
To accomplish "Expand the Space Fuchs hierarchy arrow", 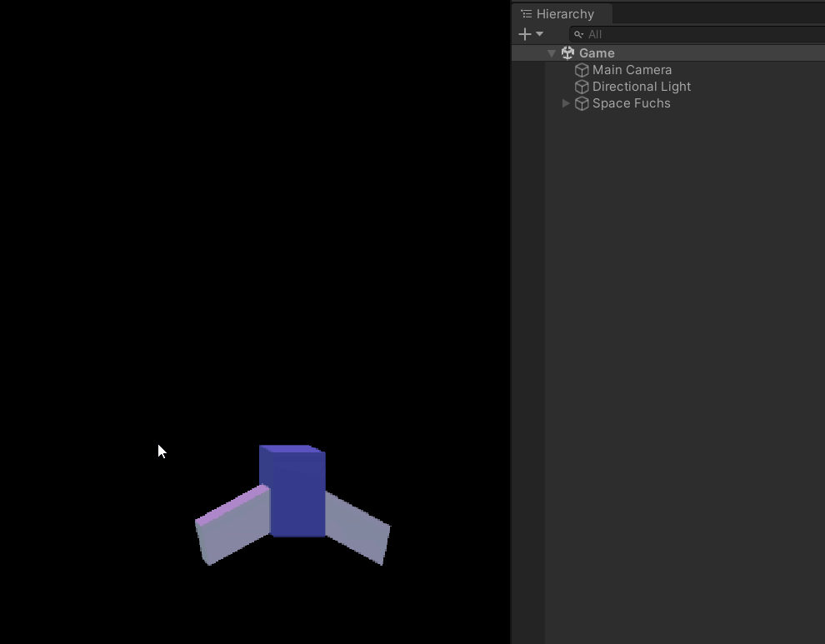I will click(567, 103).
